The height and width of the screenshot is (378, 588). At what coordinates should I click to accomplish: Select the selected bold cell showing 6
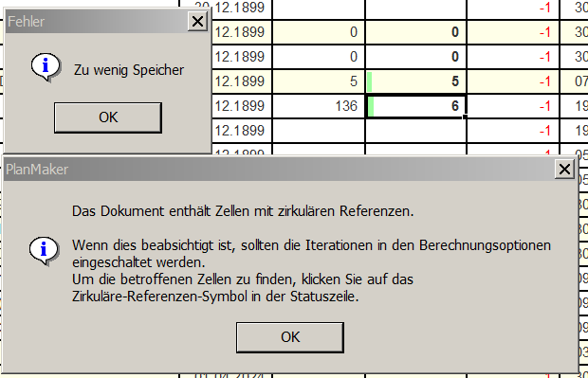click(416, 106)
